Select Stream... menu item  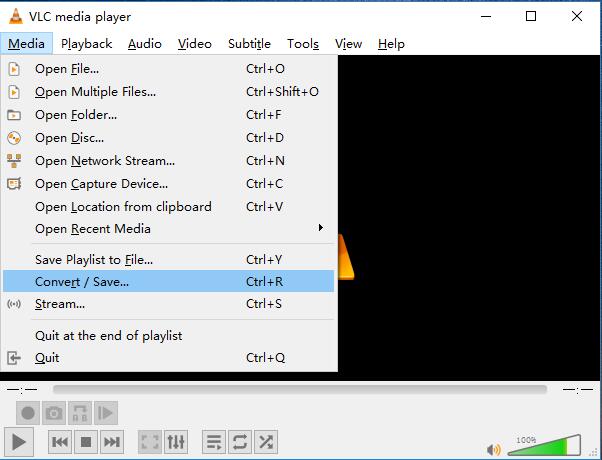point(169,304)
